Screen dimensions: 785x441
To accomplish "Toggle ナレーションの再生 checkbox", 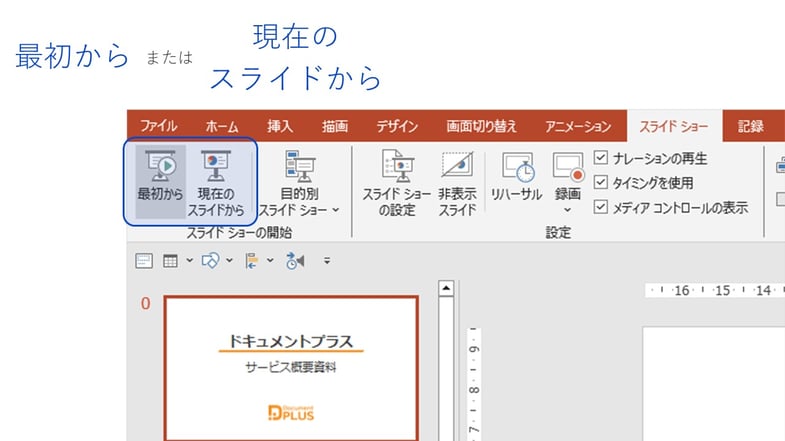I will pos(601,158).
